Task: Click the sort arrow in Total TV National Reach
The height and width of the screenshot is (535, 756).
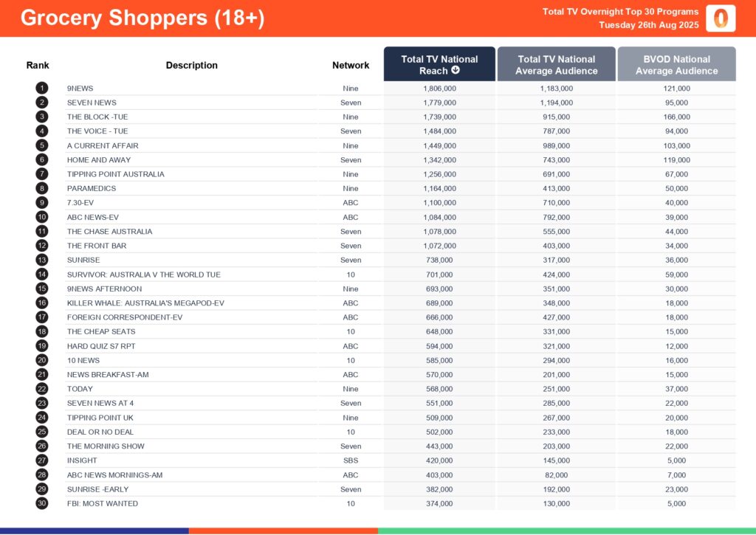Action: 456,71
